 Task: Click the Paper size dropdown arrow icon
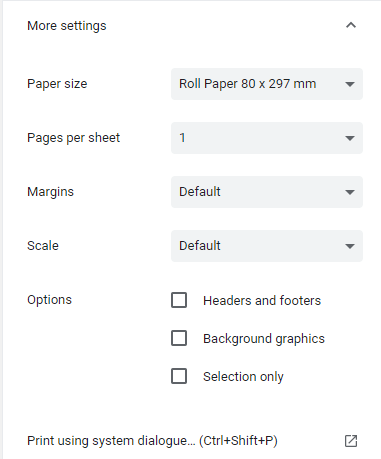(350, 84)
